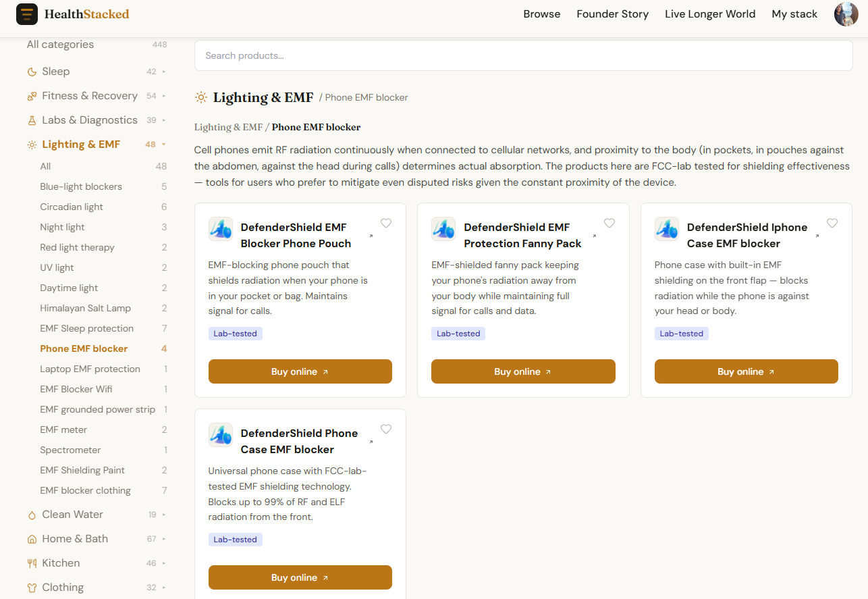Expand the Kitchen category arrow

[164, 563]
